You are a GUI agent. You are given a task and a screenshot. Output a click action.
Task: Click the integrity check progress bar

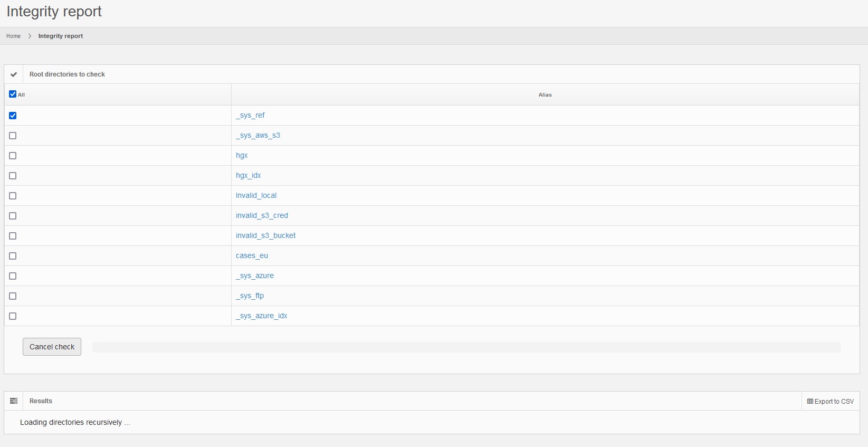click(466, 347)
